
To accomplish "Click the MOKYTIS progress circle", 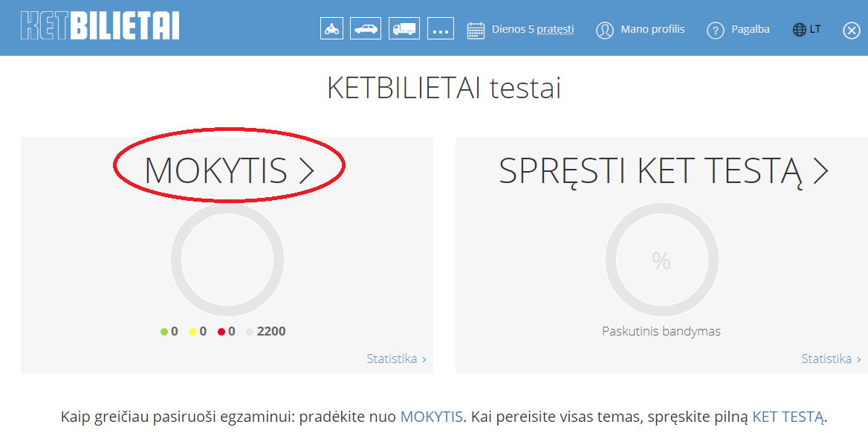I will click(227, 260).
